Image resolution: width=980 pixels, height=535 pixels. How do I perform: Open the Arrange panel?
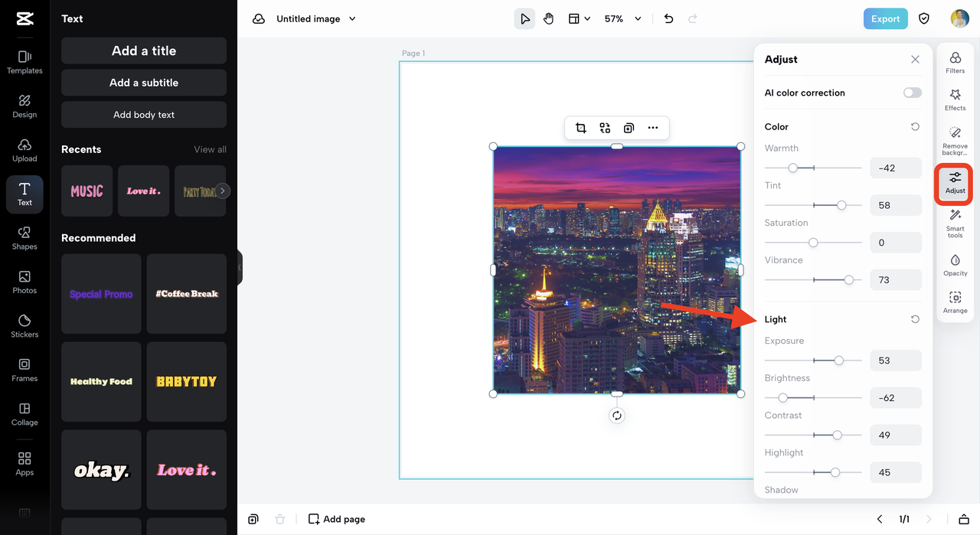point(955,302)
